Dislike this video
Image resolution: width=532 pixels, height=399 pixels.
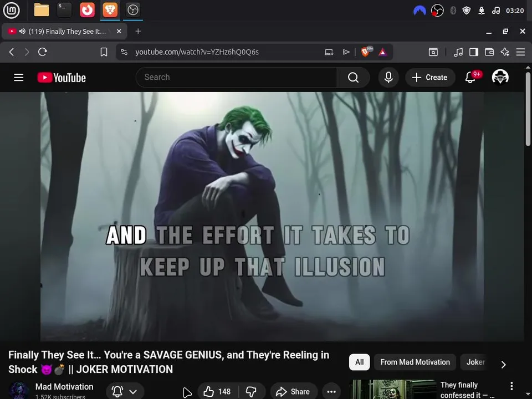point(252,392)
